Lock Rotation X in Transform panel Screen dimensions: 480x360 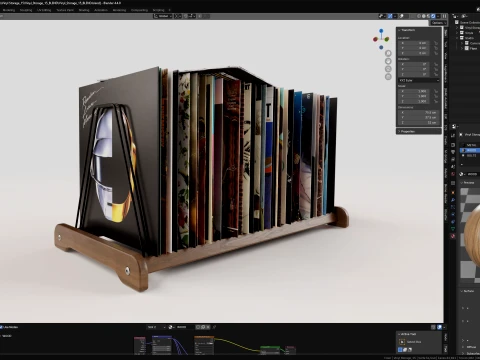click(436, 64)
